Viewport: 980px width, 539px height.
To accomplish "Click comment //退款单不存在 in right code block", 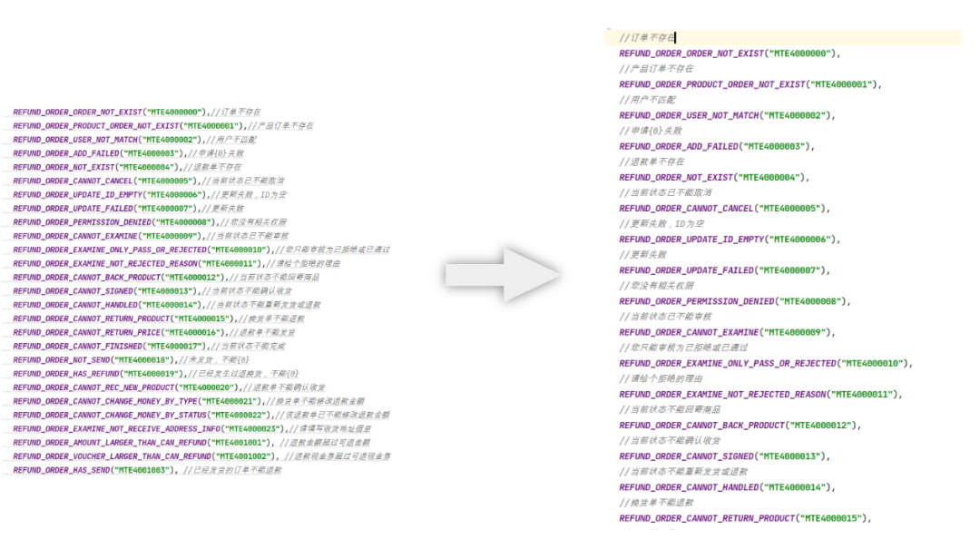I will point(652,162).
